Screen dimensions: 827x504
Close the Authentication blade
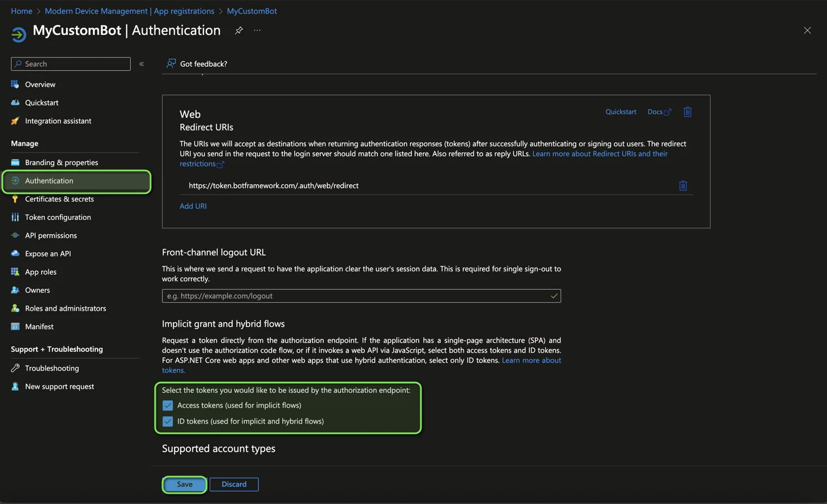tap(807, 30)
